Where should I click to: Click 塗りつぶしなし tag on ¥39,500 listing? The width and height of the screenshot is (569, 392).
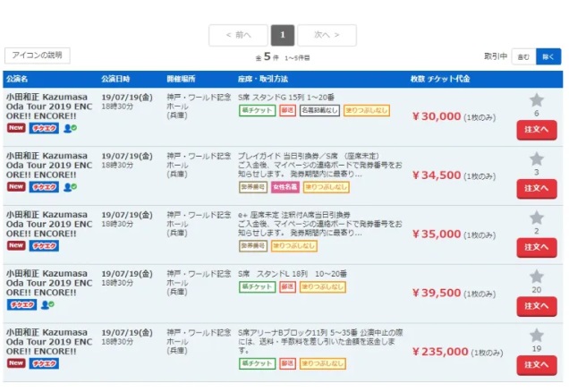pos(323,286)
